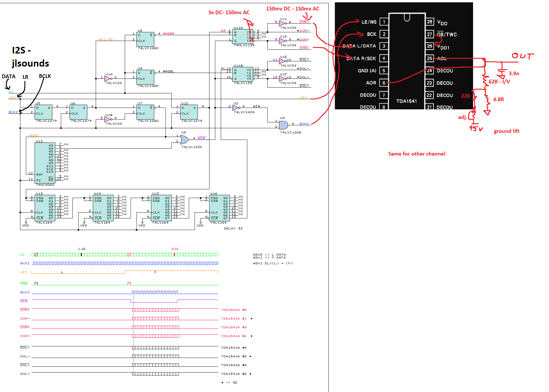The width and height of the screenshot is (549, 392).
Task: Select the U1A inverter triangle
Action: click(x=108, y=79)
